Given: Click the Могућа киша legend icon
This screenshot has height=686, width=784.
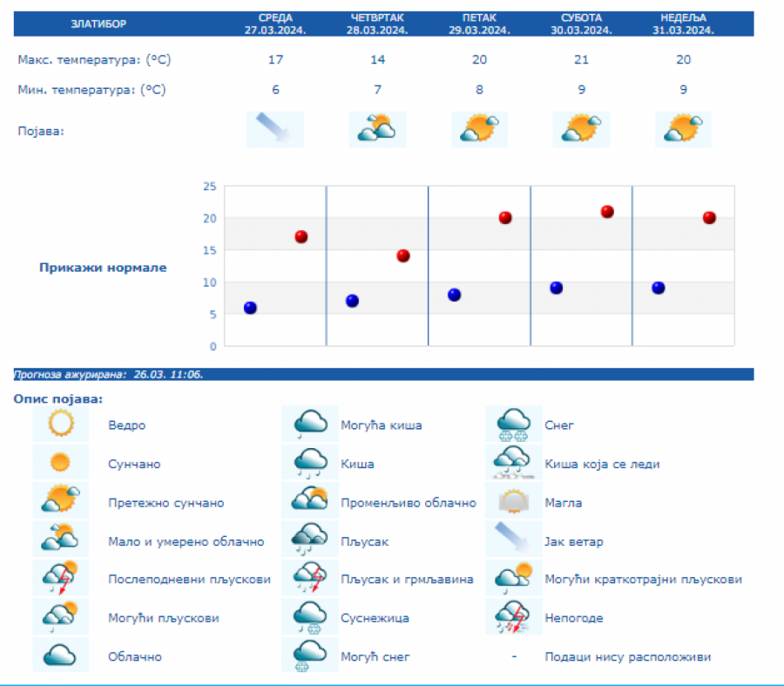Looking at the screenshot, I should coord(310,425).
